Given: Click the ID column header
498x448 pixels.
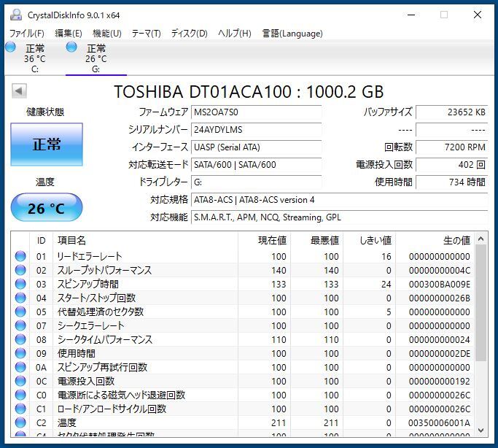Looking at the screenshot, I should tap(41, 241).
